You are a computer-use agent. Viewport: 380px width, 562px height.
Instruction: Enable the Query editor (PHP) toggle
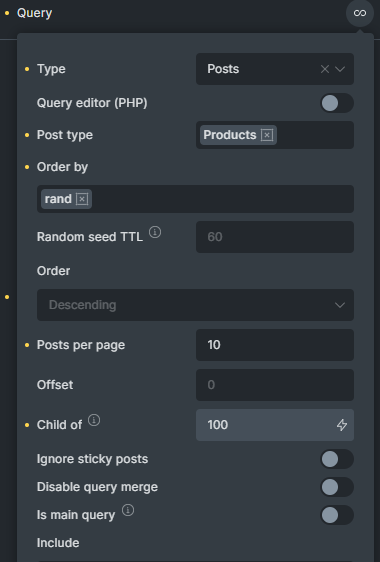coord(337,103)
